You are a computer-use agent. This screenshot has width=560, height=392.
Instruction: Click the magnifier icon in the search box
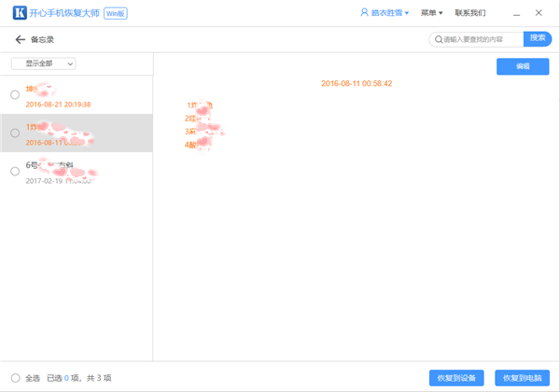pos(439,39)
